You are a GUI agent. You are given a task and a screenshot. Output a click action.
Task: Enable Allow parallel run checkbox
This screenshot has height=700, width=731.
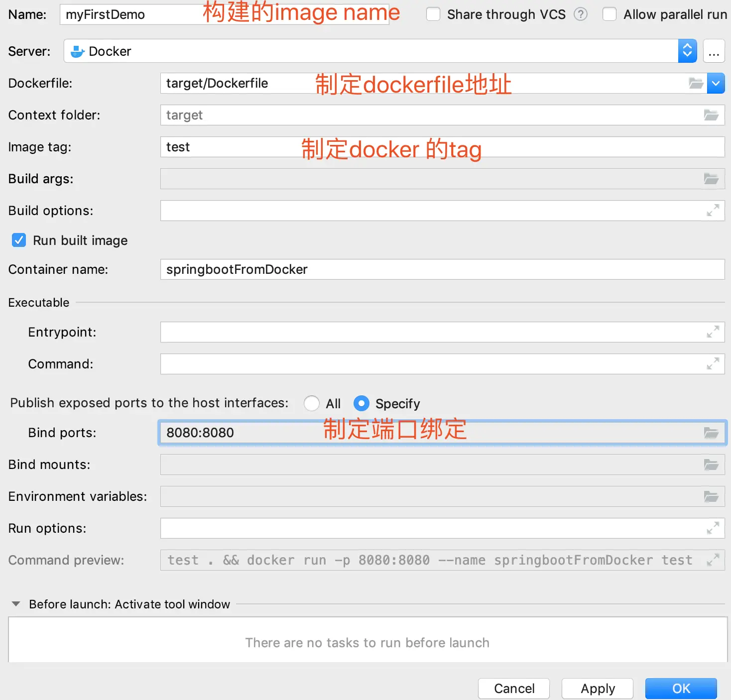click(609, 14)
